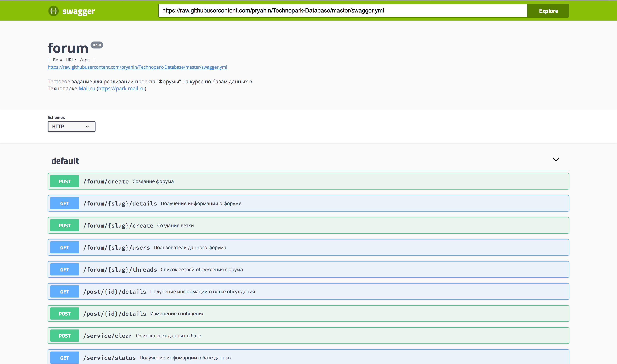Viewport: 617px width, 364px height.
Task: Expand GET /forum/{slug}/threads operation
Action: coord(308,270)
